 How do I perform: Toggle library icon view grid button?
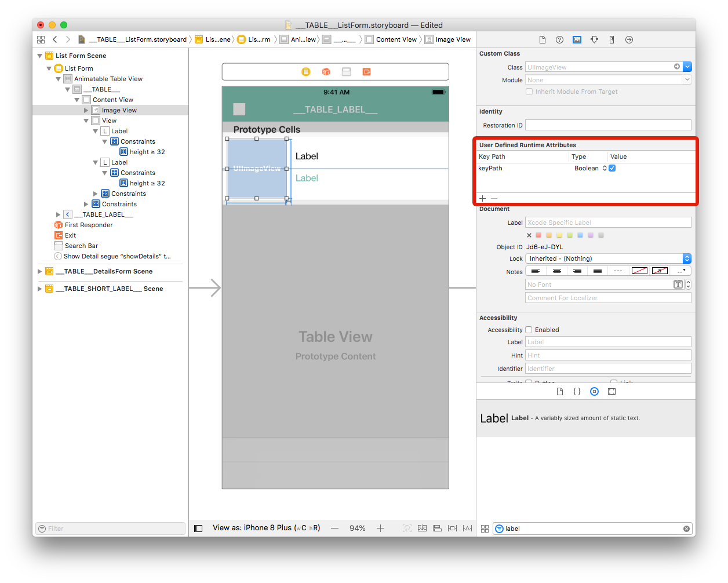coord(485,529)
